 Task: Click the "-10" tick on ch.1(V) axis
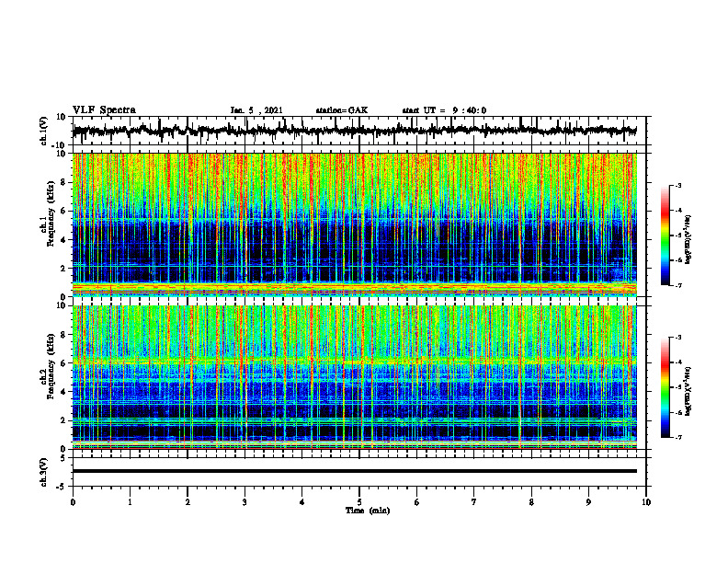pos(60,145)
